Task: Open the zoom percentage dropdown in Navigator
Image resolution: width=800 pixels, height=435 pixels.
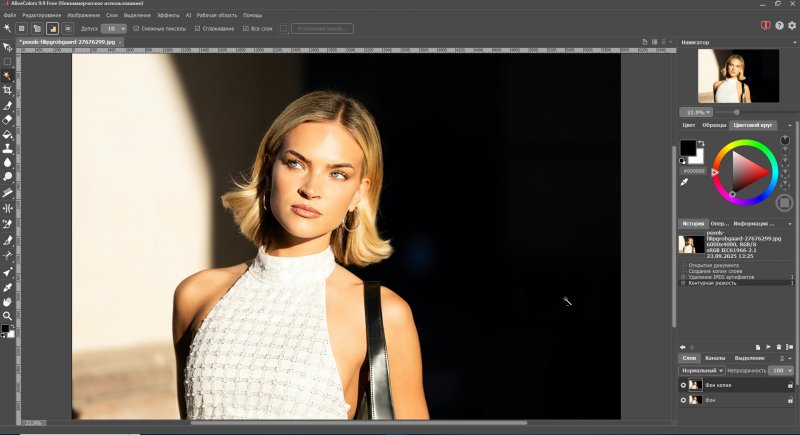Action: [x=708, y=112]
